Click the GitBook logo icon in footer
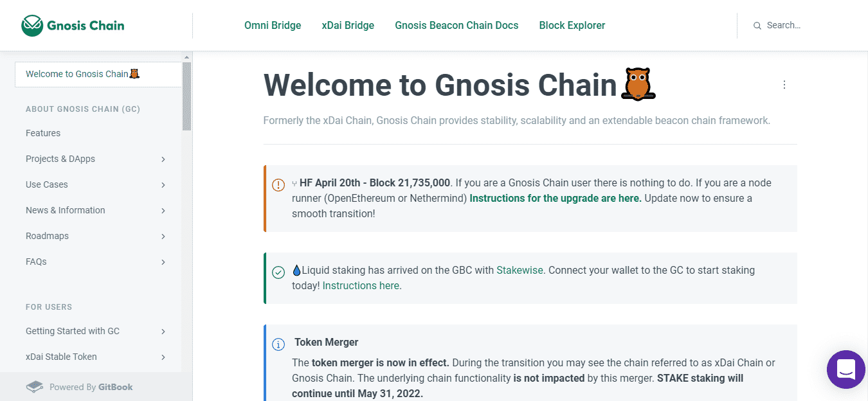This screenshot has width=868, height=401. (35, 387)
